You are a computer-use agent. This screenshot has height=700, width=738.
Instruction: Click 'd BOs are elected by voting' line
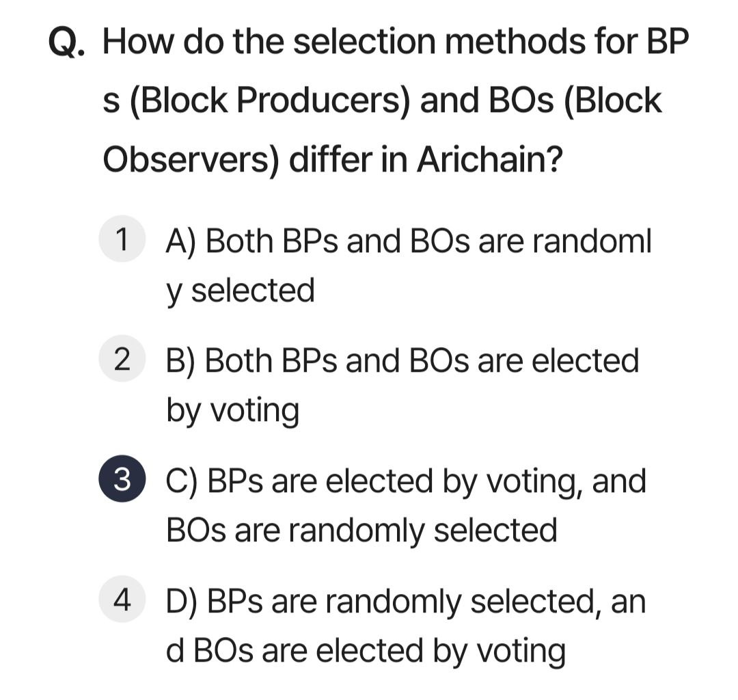[x=366, y=651]
